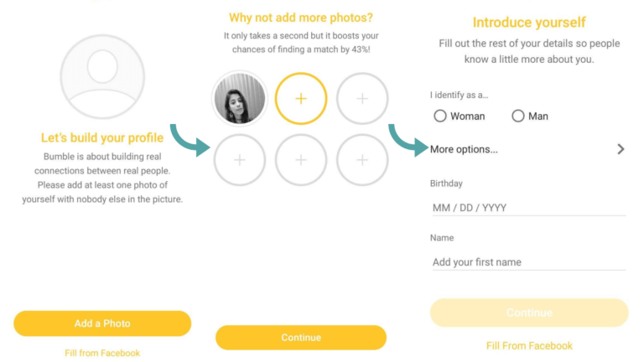Click the teal arrow pointing to More options
Image resolution: width=644 pixels, height=362 pixels.
[x=408, y=140]
